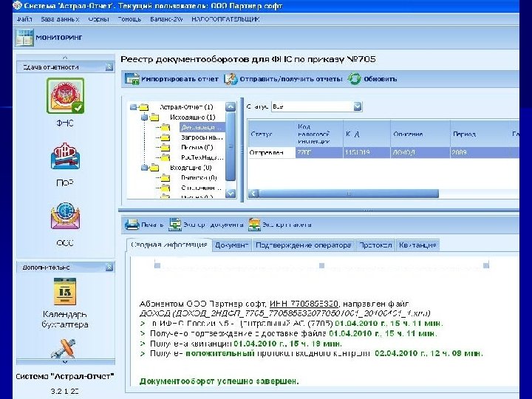Open the ФСС insurance fund icon
Screen dimensions: 532x399
65,216
